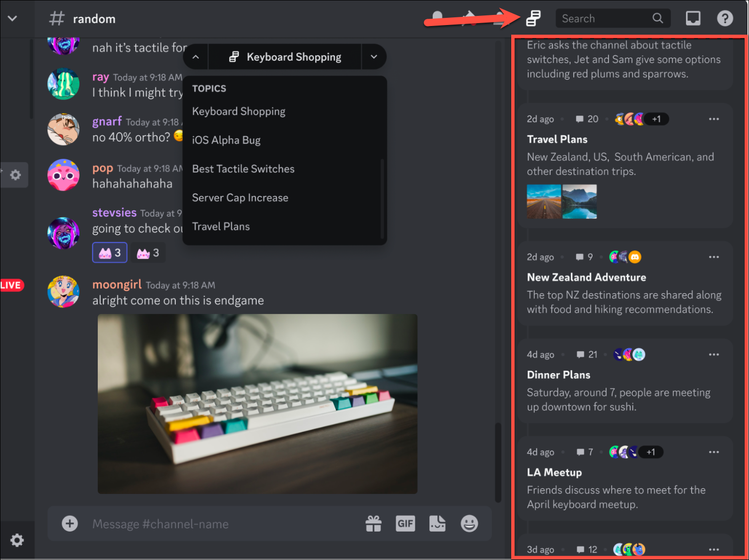749x560 pixels.
Task: Open New Zealand Adventure summary title
Action: point(586,277)
